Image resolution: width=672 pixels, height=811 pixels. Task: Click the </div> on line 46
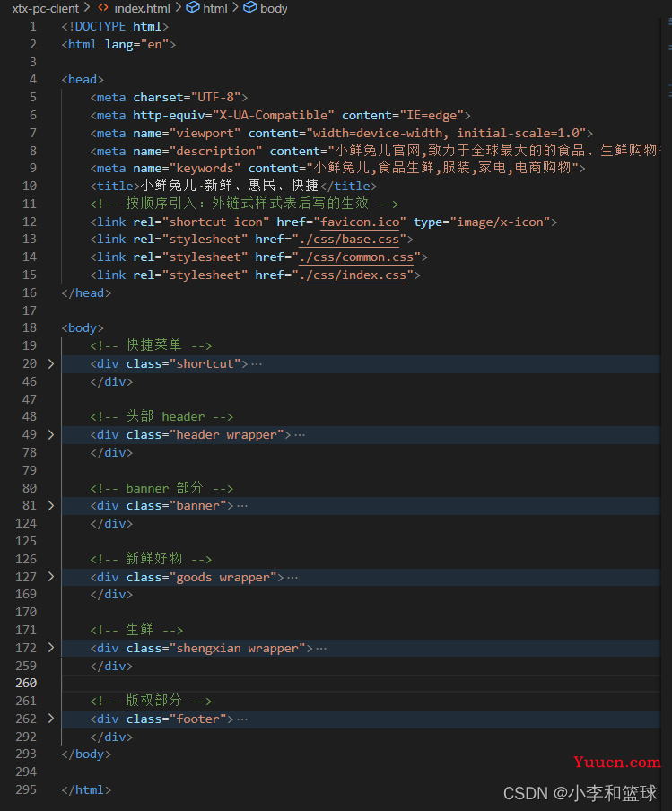(112, 381)
